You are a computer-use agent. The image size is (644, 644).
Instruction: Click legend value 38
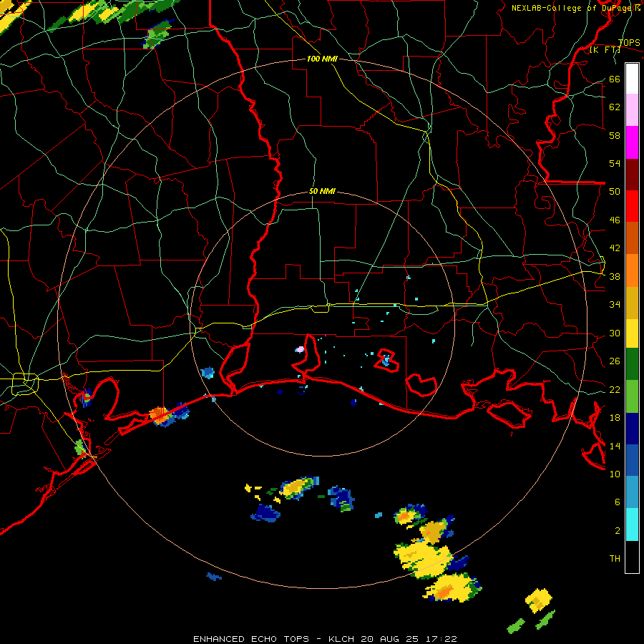[615, 276]
